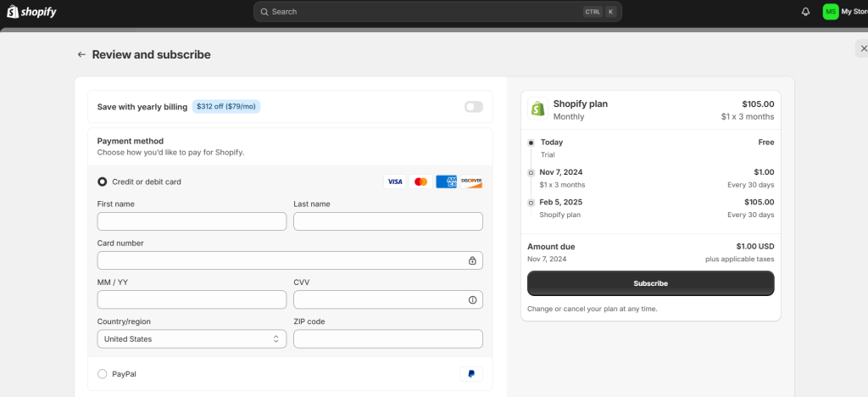The width and height of the screenshot is (868, 397).
Task: Toggle Save with yearly billing switch
Action: [474, 106]
